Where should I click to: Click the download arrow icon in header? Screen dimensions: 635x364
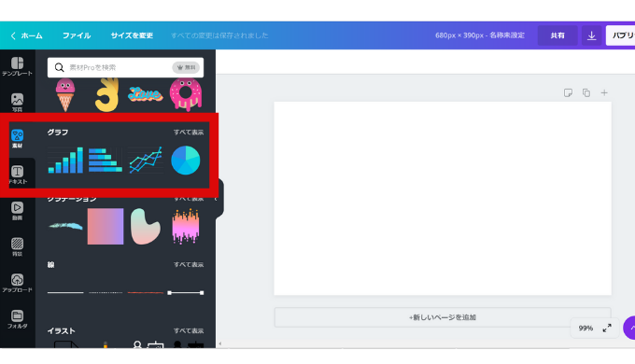coord(591,35)
